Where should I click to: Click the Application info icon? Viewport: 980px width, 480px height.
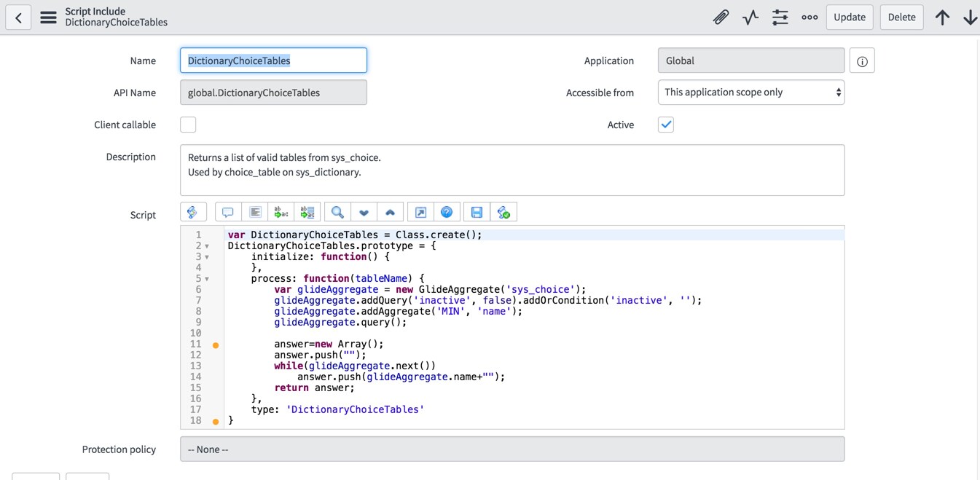[862, 61]
